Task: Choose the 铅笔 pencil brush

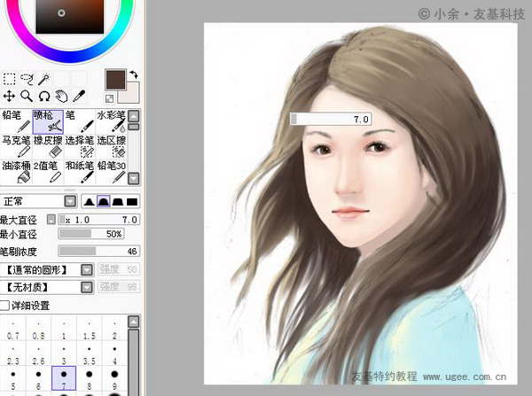Action: tap(16, 121)
